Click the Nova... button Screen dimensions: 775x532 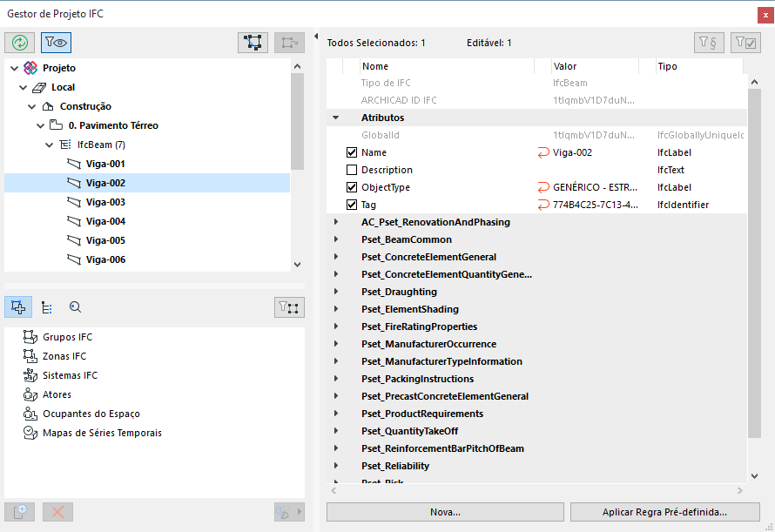click(x=445, y=512)
